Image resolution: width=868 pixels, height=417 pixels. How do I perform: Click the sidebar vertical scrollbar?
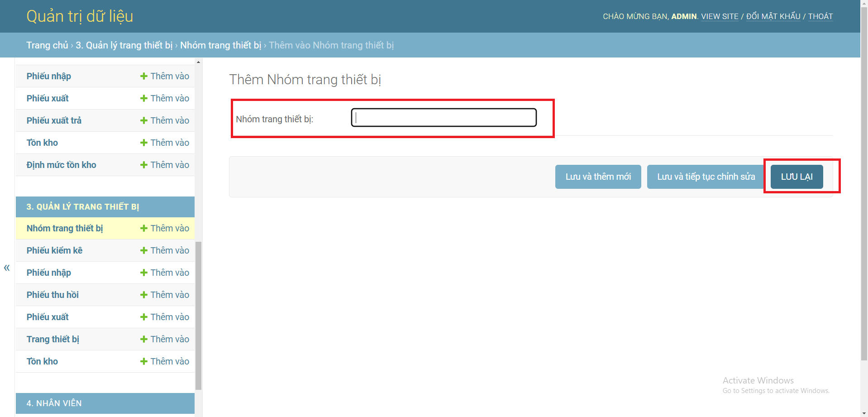point(198,312)
